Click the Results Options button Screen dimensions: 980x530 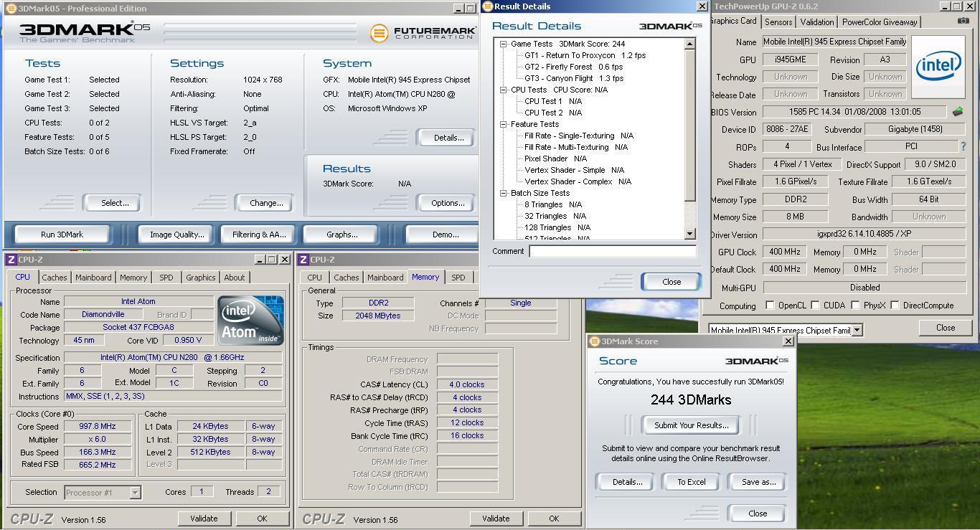445,203
